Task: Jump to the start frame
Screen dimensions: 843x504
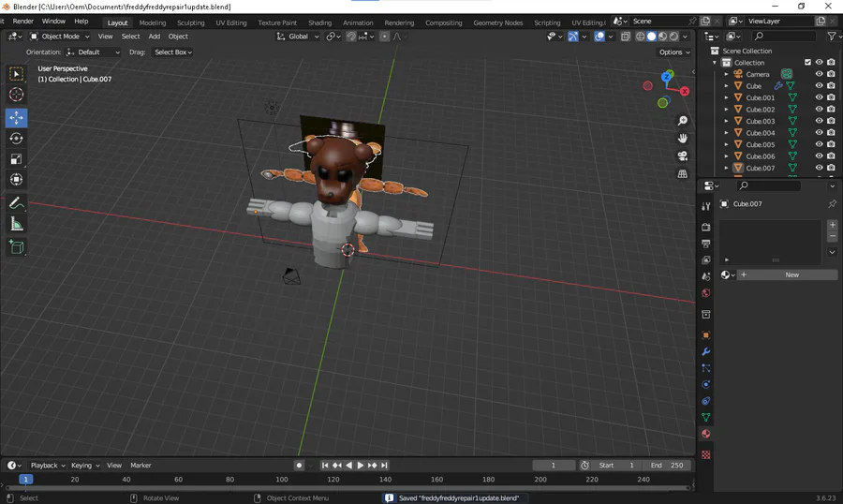Action: 325,466
